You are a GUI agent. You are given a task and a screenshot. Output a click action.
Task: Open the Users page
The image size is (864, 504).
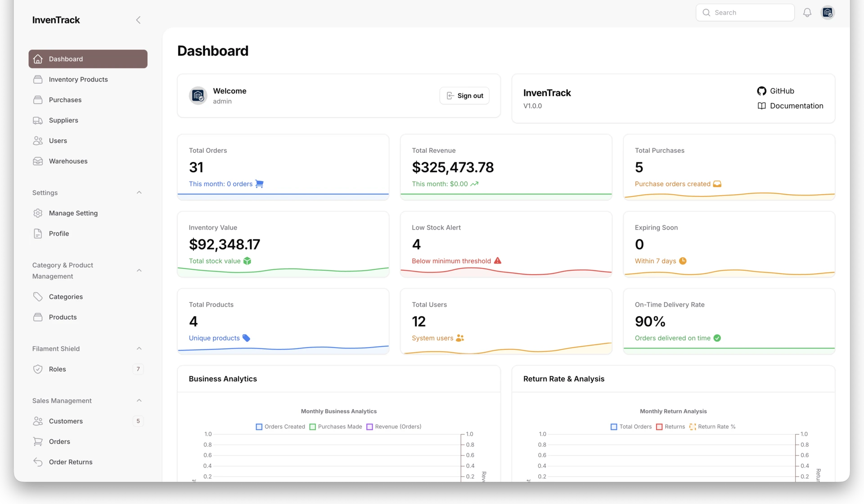88,141
